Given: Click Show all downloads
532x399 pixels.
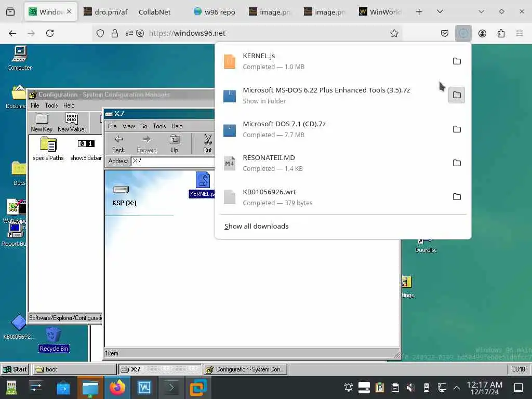Looking at the screenshot, I should point(257,227).
